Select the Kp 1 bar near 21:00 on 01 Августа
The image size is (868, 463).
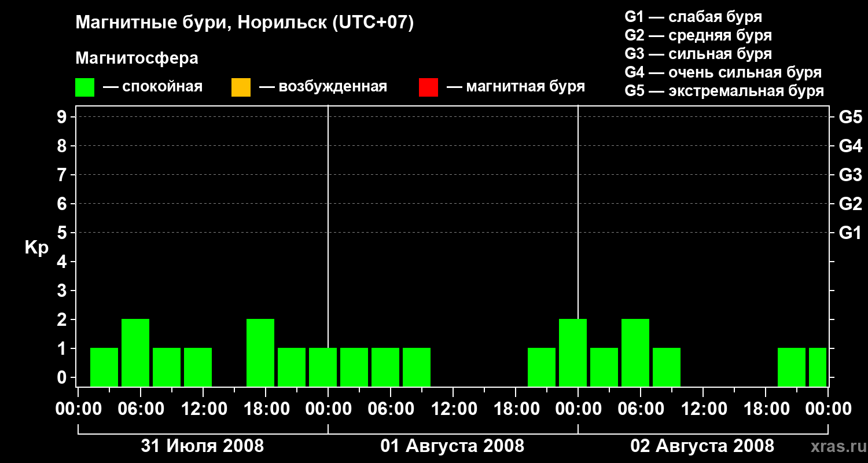coord(542,367)
